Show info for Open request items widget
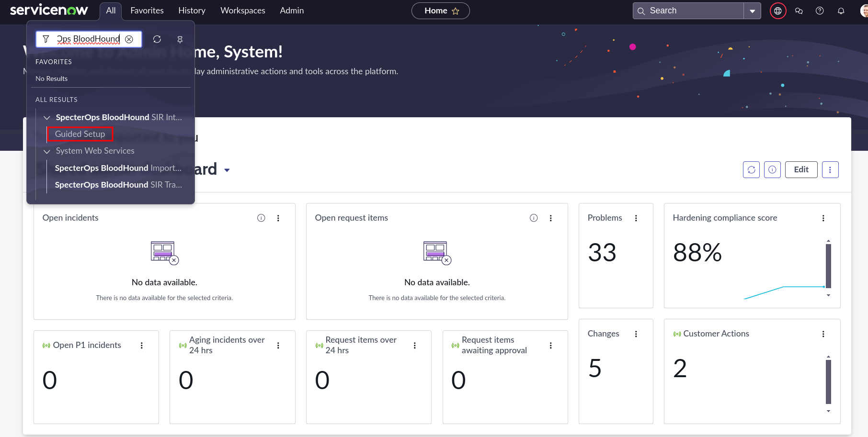868x437 pixels. [534, 218]
